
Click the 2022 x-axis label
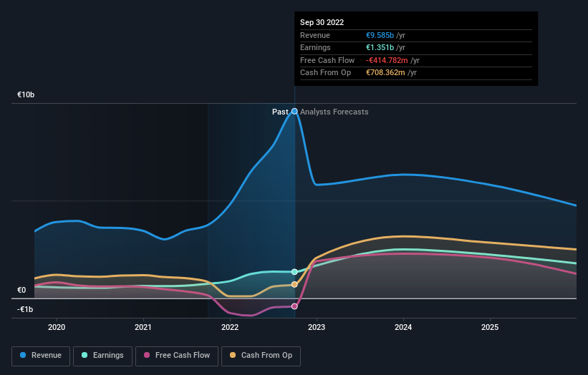tap(230, 327)
